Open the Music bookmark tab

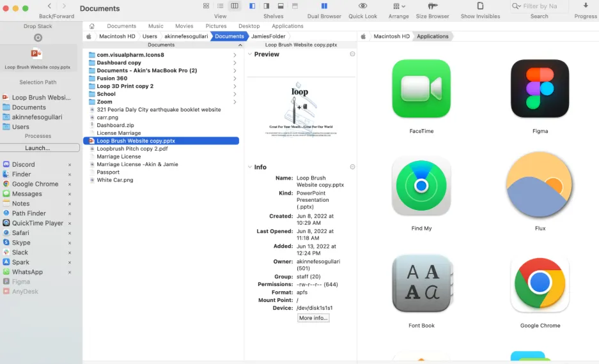(x=155, y=26)
